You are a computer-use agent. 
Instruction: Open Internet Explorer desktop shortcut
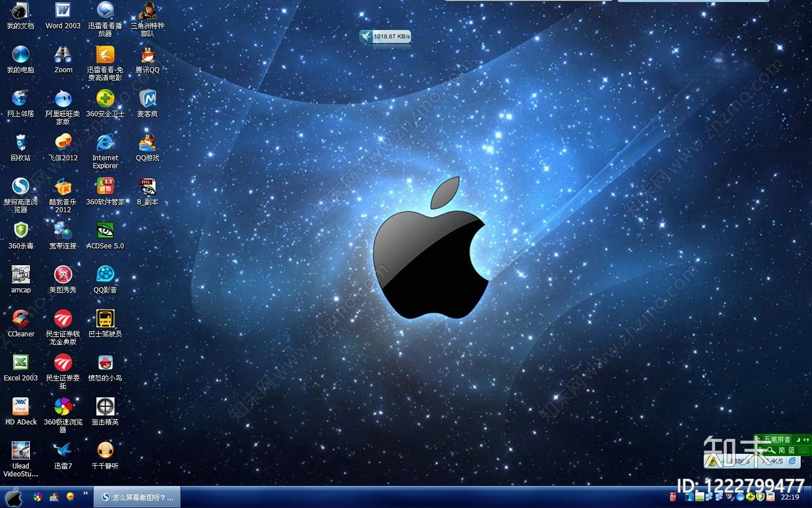[105, 151]
